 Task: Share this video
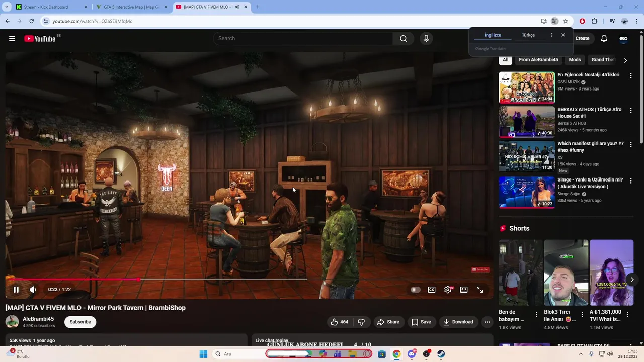[388, 322]
